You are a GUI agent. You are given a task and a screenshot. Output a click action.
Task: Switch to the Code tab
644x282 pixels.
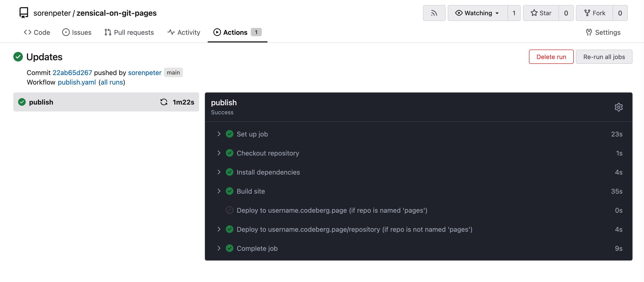click(37, 32)
